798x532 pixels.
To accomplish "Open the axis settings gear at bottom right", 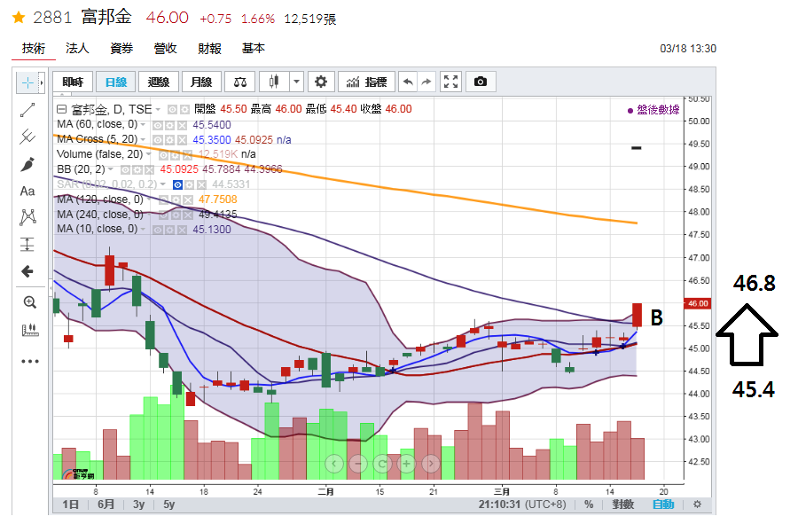I will (x=697, y=504).
